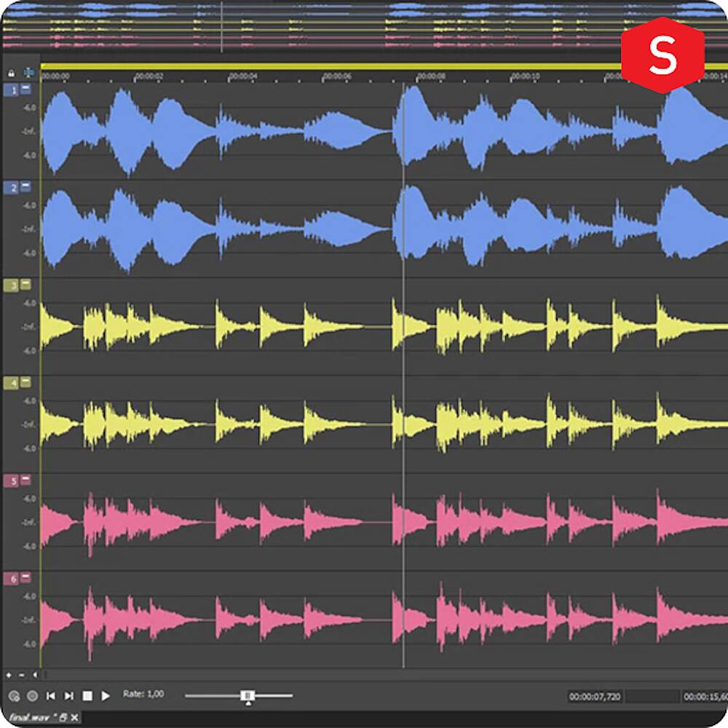This screenshot has width=728, height=728.
Task: Click the Go to End transport button
Action: pyautogui.click(x=69, y=696)
